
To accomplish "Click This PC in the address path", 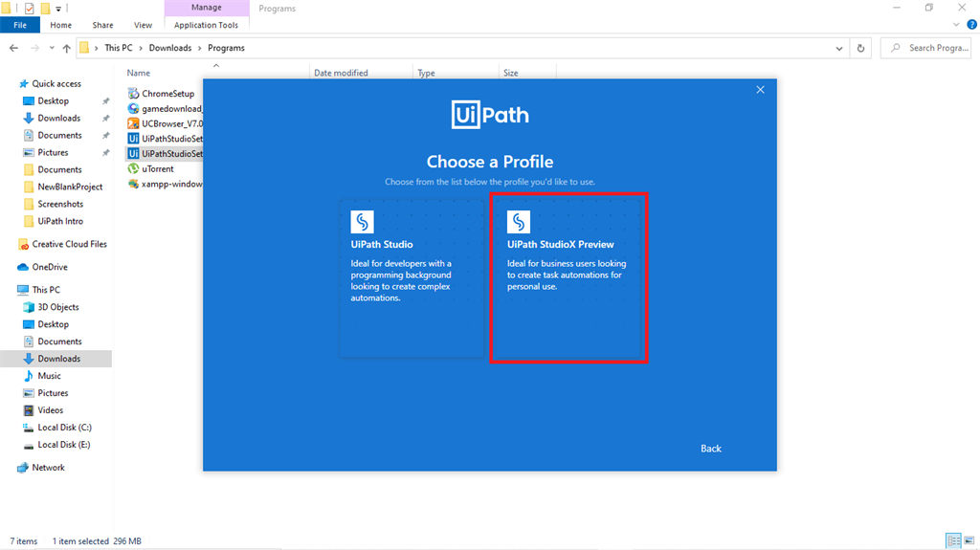I will 118,48.
